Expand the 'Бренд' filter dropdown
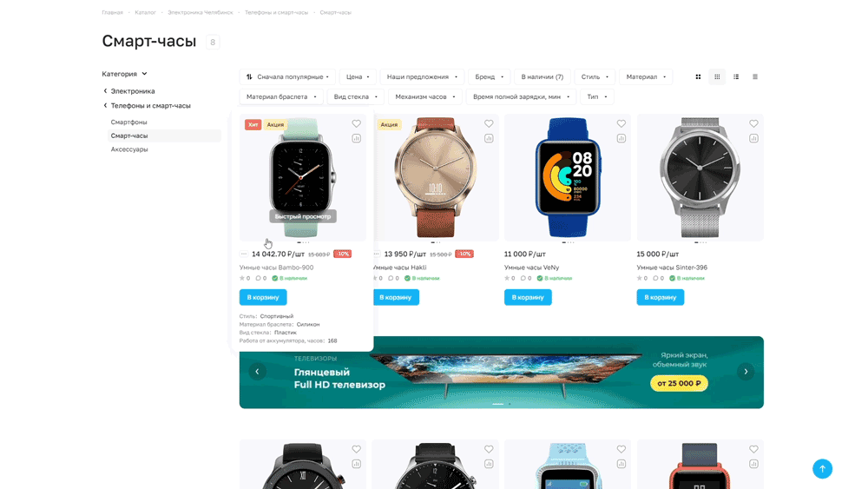The height and width of the screenshot is (489, 868). 489,77
